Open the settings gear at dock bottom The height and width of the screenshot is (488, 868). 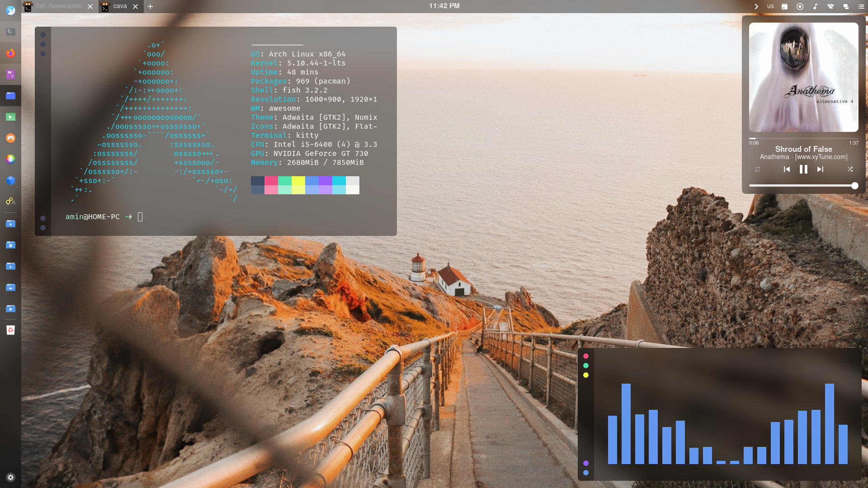(10, 477)
